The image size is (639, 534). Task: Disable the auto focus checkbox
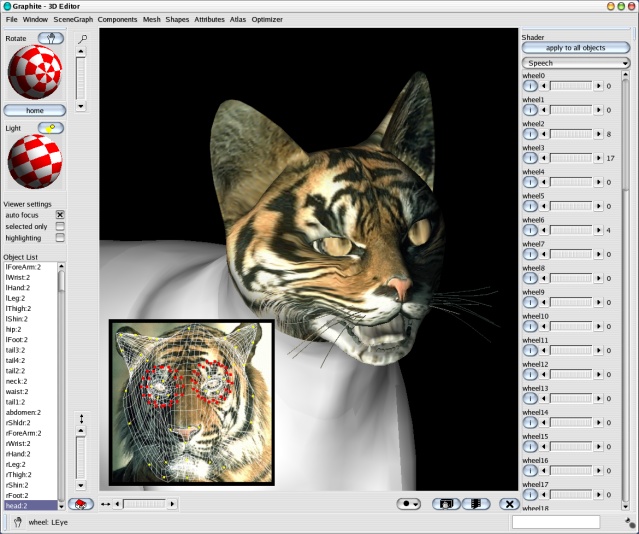pos(60,215)
